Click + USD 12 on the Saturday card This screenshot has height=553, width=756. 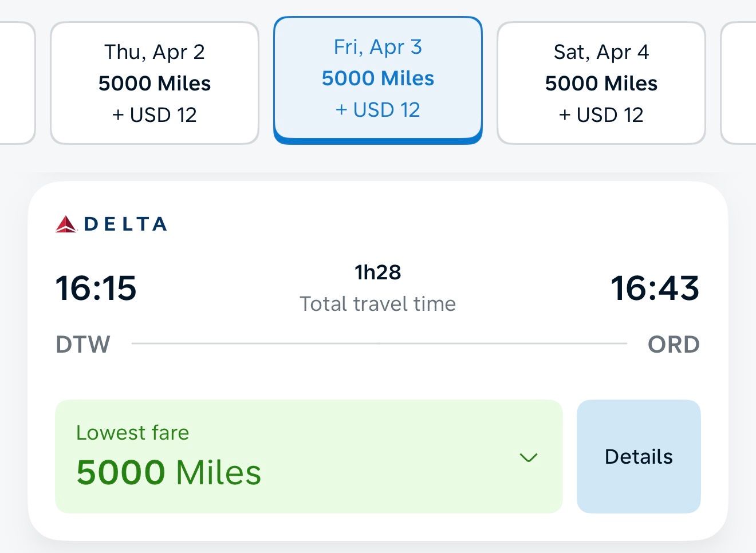pos(601,115)
